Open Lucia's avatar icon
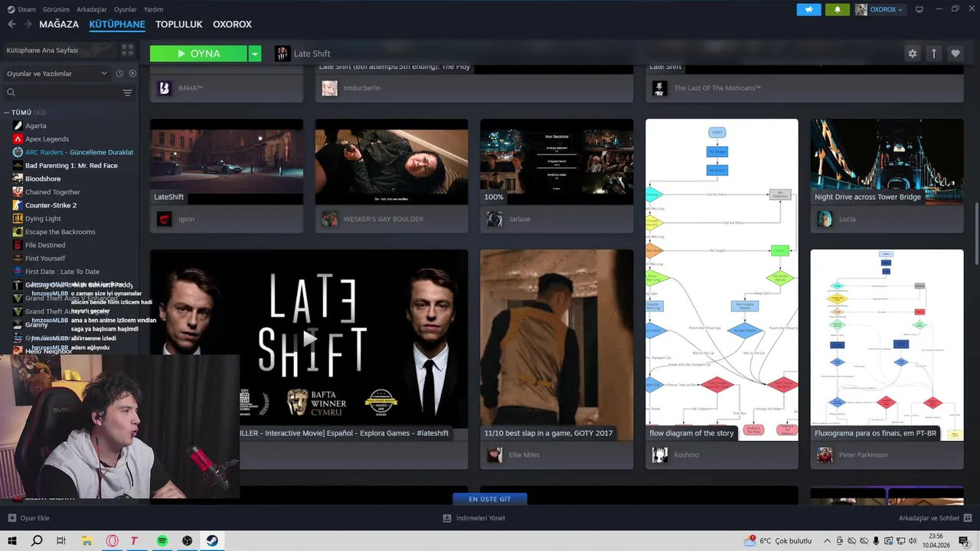980x551 pixels. click(825, 219)
